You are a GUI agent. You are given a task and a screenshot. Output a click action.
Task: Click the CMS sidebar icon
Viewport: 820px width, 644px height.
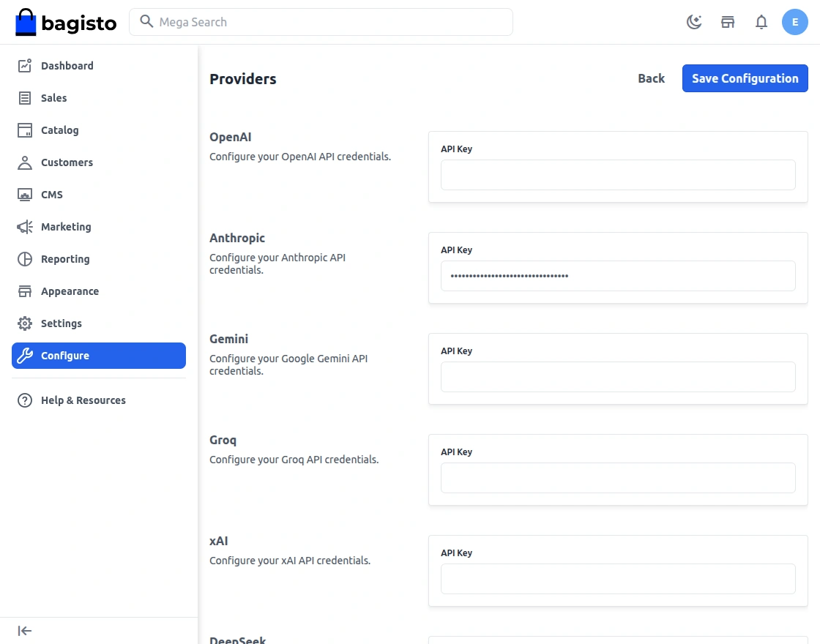point(25,195)
